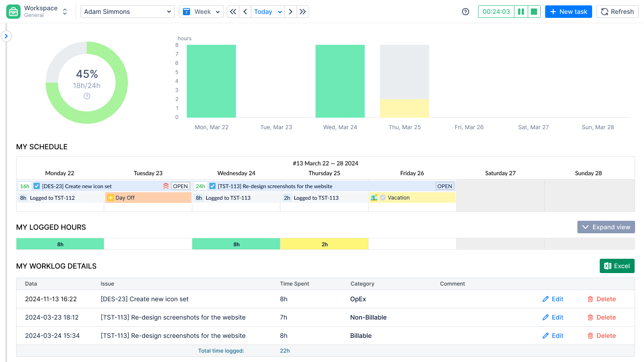Click the double-arrow skip to next week
The width and height of the screenshot is (644, 362).
[x=303, y=11]
